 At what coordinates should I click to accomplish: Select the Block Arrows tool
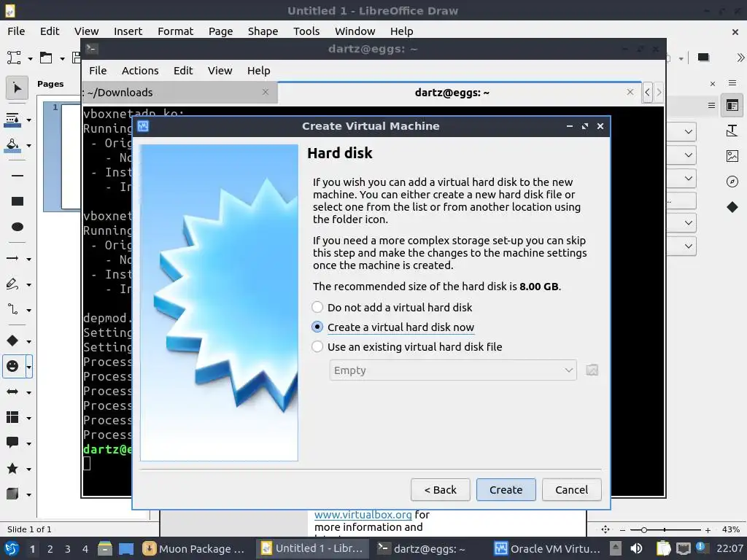(x=13, y=392)
